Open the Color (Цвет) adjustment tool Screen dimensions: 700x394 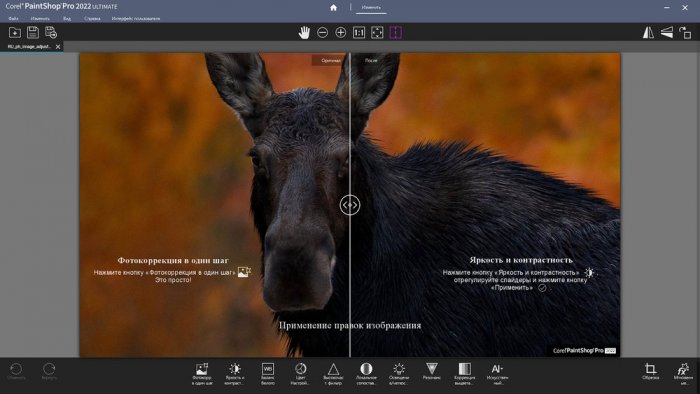point(300,374)
